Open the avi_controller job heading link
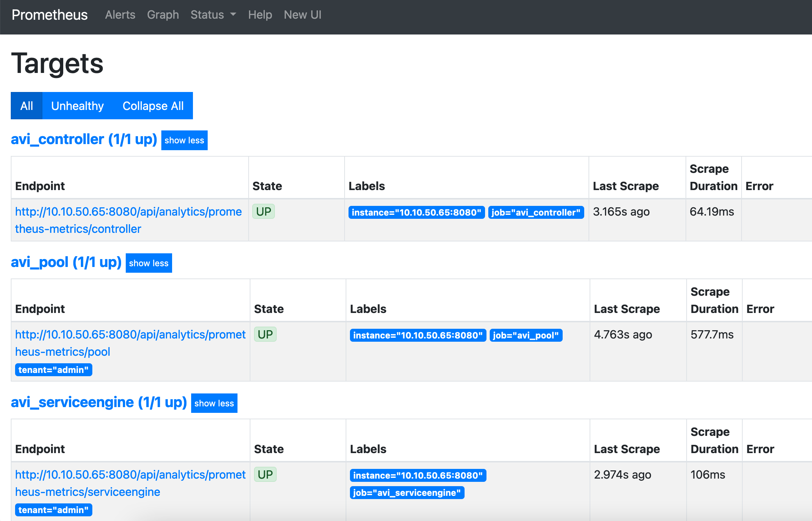 click(84, 139)
